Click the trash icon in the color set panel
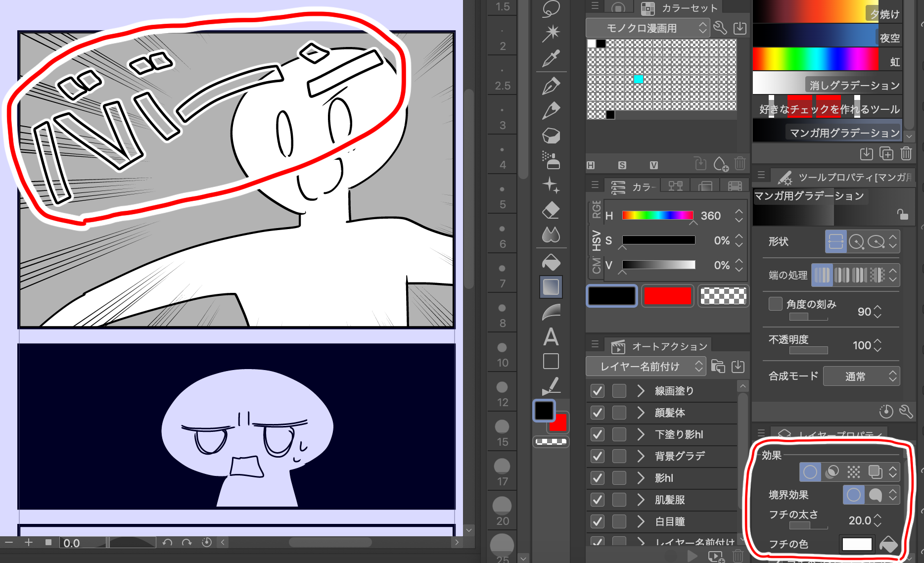The height and width of the screenshot is (563, 924). click(740, 165)
